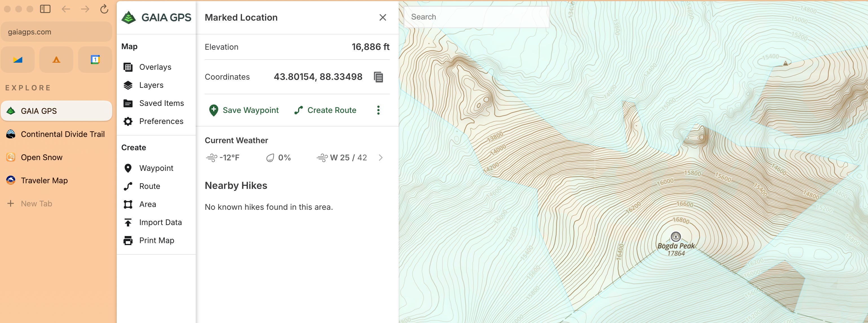Screen dimensions: 868x323
Task: Click the Print Map printer icon
Action: pos(128,240)
